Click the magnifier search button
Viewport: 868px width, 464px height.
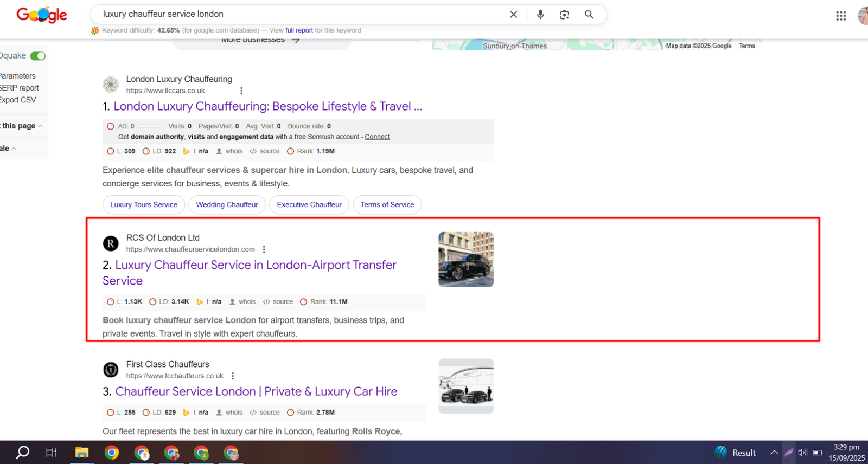(x=589, y=15)
